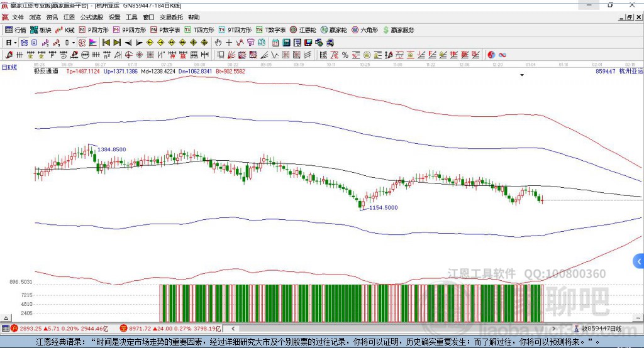This screenshot has height=348, width=644.
Task: Click the horizontal scrollbar left arrow
Action: point(233,329)
